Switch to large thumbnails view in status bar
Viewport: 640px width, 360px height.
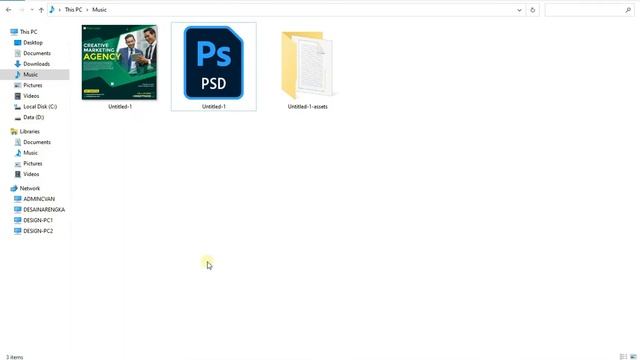(x=633, y=357)
